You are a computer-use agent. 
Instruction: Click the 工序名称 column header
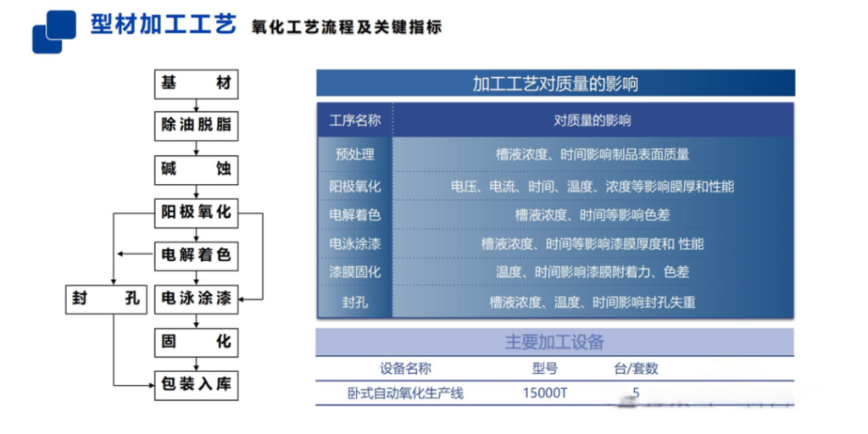pos(355,120)
